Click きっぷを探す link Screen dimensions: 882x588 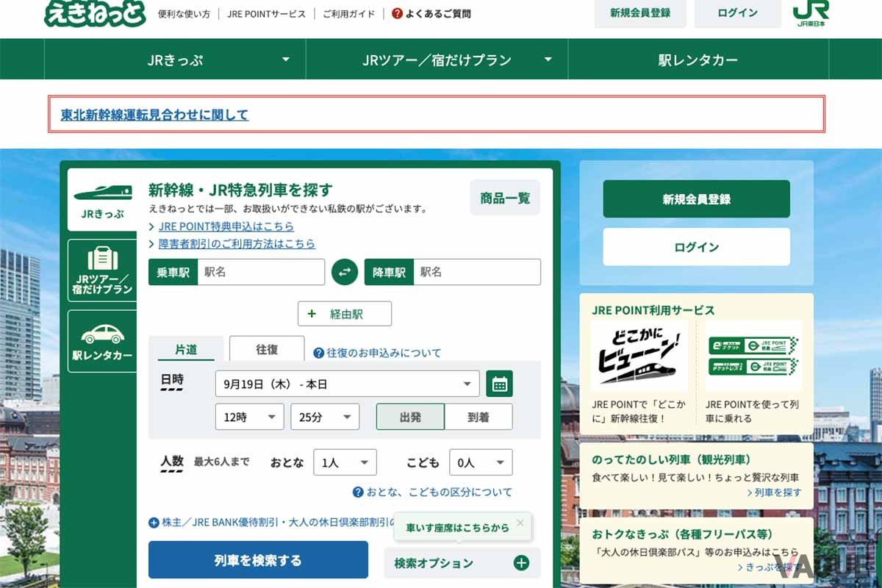pyautogui.click(x=770, y=567)
